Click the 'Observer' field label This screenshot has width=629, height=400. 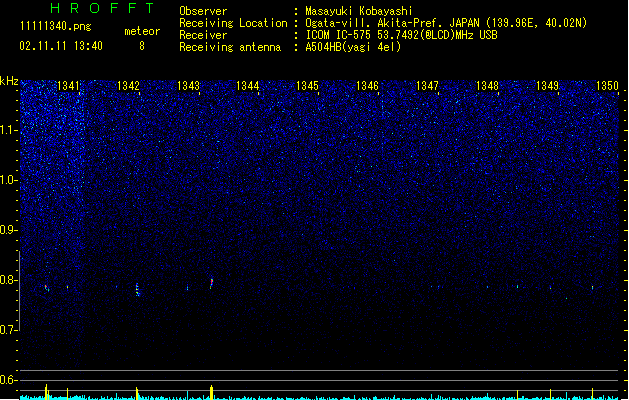[x=203, y=11]
